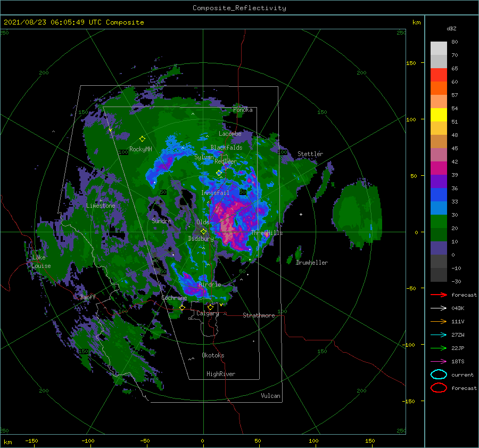
Task: Click the Lake Louise label
Action: [41, 262]
